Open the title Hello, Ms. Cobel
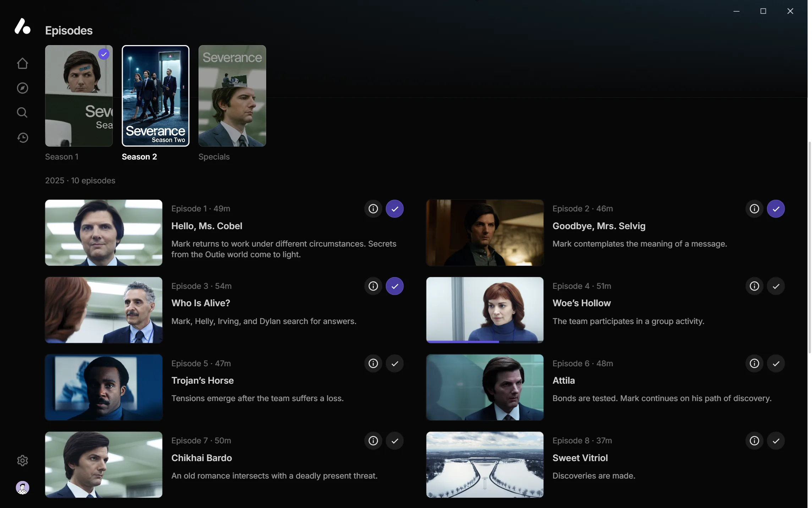The image size is (812, 508). coord(207,226)
